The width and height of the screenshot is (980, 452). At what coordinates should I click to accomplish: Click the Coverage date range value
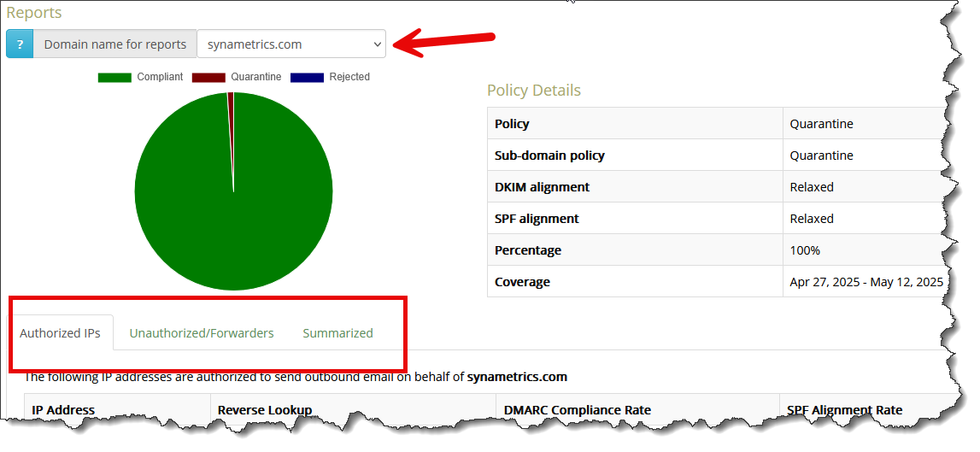pos(866,282)
